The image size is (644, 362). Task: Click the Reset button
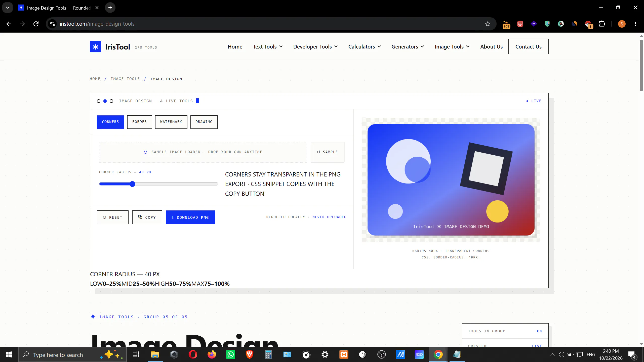112,217
